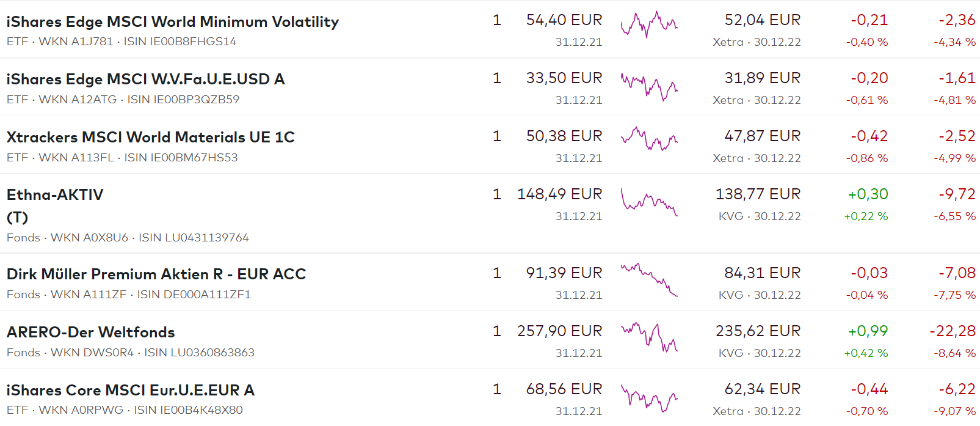Click the 62,34 EUR Xetra price
This screenshot has width=980, height=426.
762,389
